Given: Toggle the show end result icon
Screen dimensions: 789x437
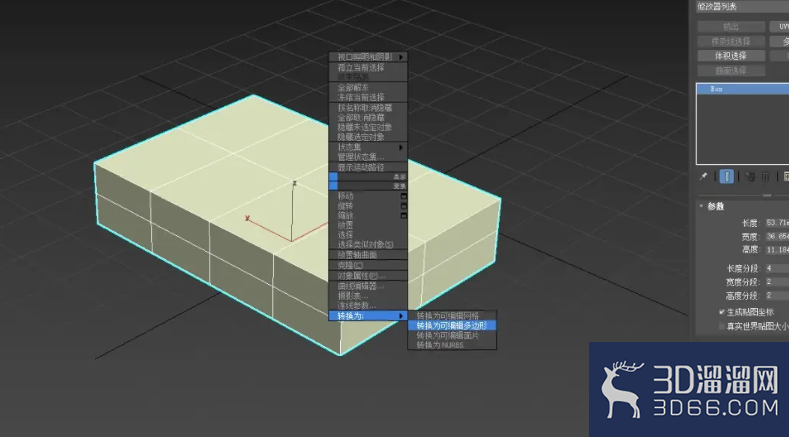Looking at the screenshot, I should [727, 176].
